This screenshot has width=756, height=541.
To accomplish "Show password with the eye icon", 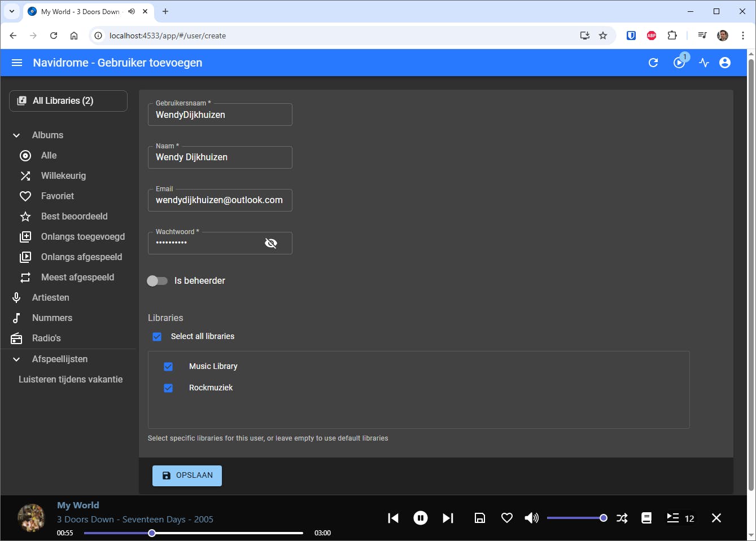I will pyautogui.click(x=271, y=243).
